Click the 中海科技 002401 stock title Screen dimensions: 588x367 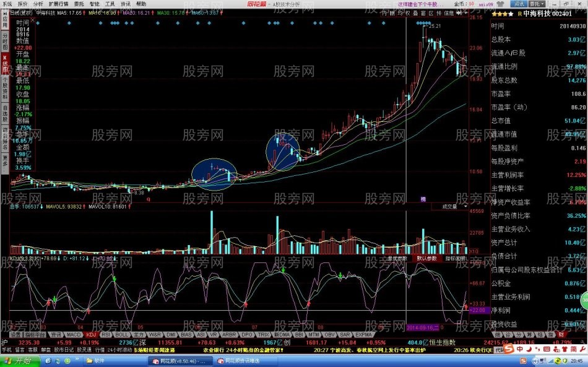click(548, 14)
